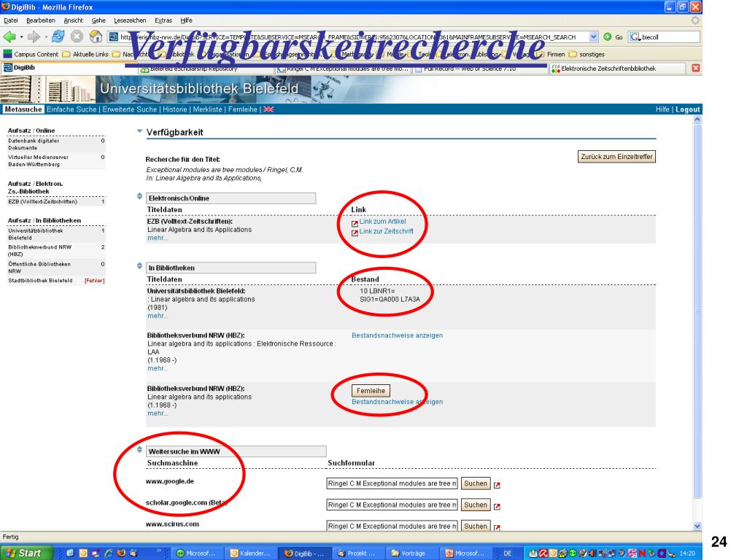747x560 pixels.
Task: Switch page language with the UK flag
Action: click(268, 109)
